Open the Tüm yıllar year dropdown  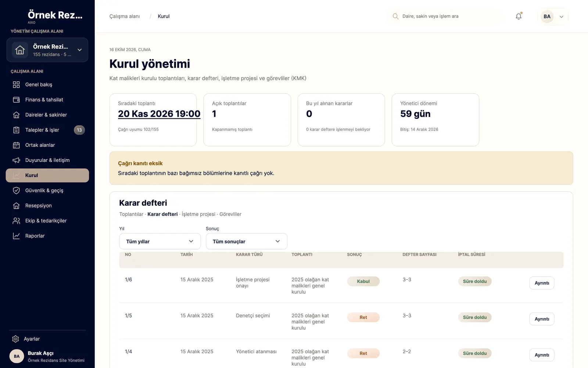160,241
